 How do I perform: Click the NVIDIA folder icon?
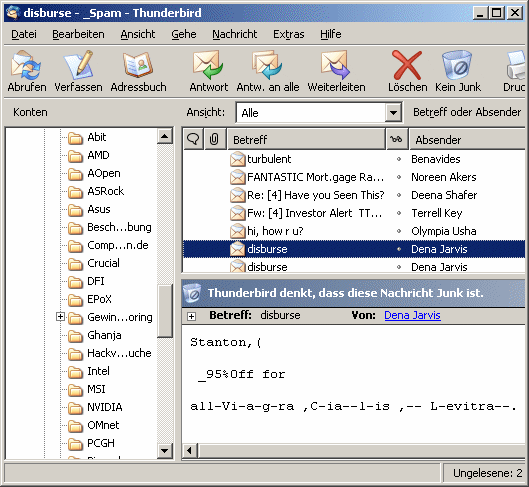75,408
